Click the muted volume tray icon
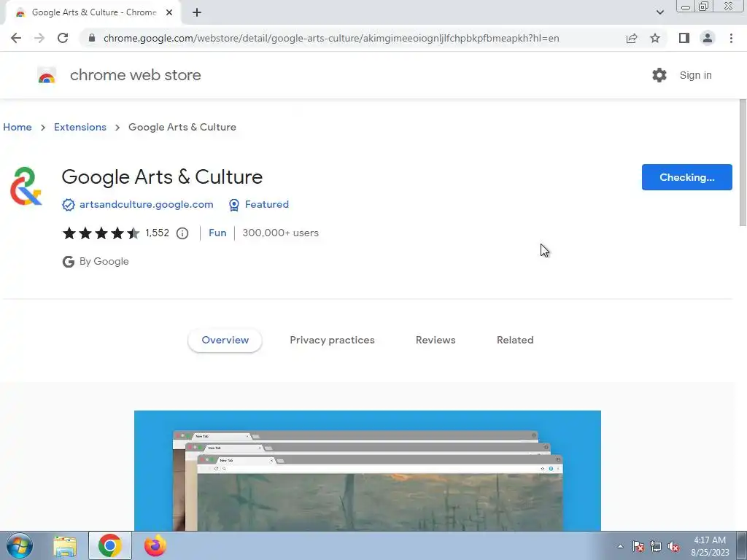 (673, 546)
